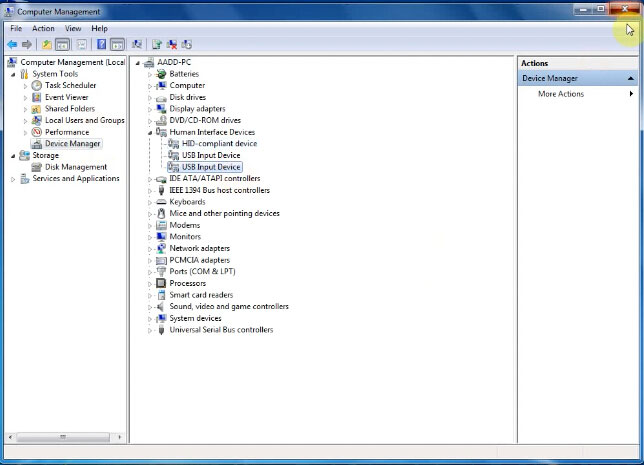The width and height of the screenshot is (644, 465).
Task: Scan for hardware changes toolbar icon
Action: click(137, 44)
